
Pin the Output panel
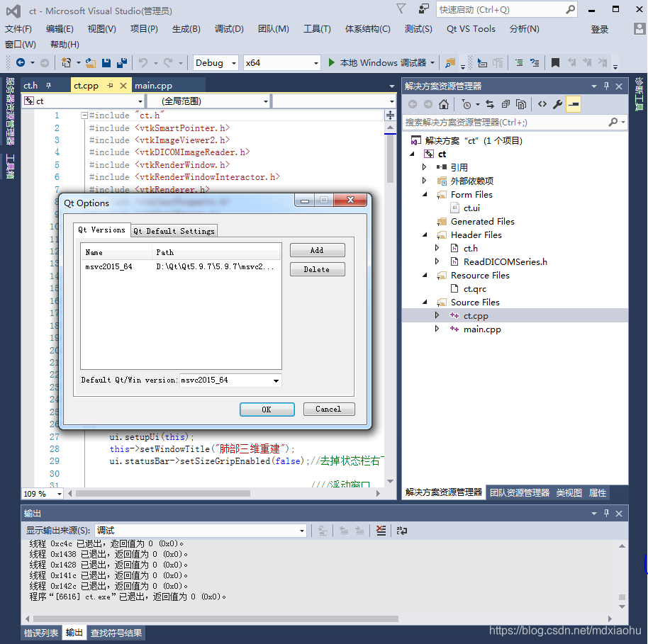click(x=606, y=513)
